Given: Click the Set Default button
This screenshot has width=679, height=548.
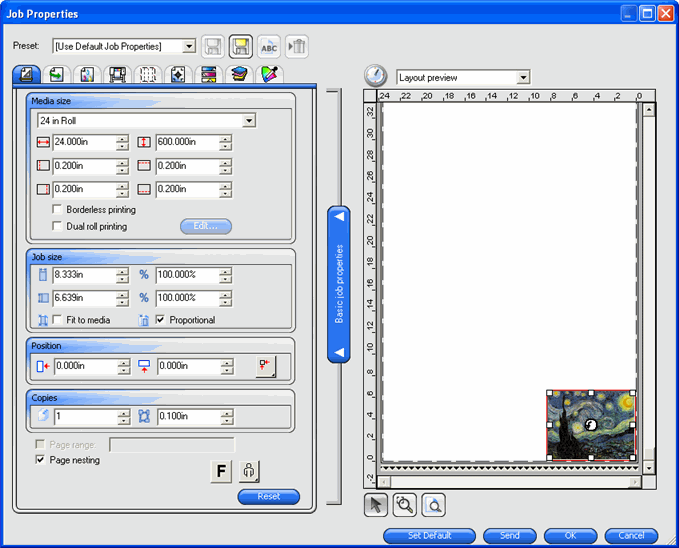Looking at the screenshot, I should pos(430,536).
